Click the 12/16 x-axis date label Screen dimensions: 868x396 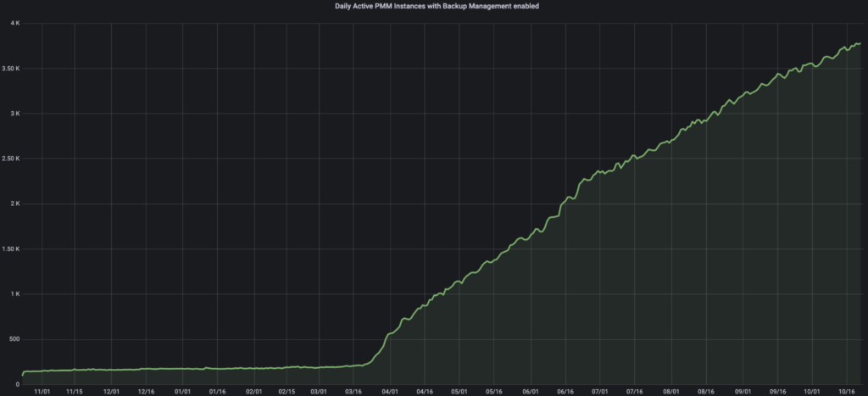pos(146,391)
